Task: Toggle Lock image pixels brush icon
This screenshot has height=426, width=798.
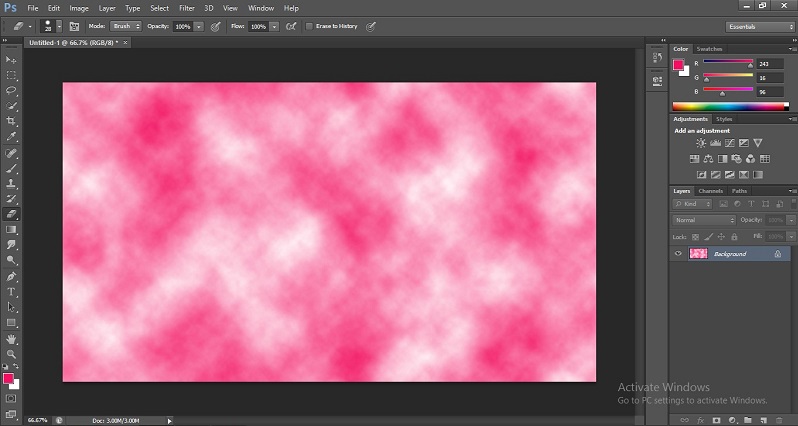Action: point(708,237)
